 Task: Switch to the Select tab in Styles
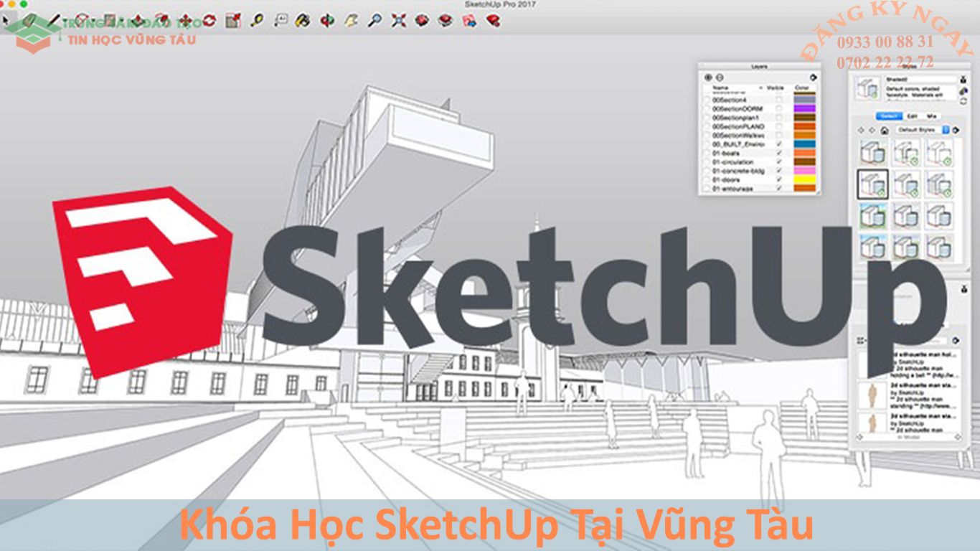coord(889,116)
